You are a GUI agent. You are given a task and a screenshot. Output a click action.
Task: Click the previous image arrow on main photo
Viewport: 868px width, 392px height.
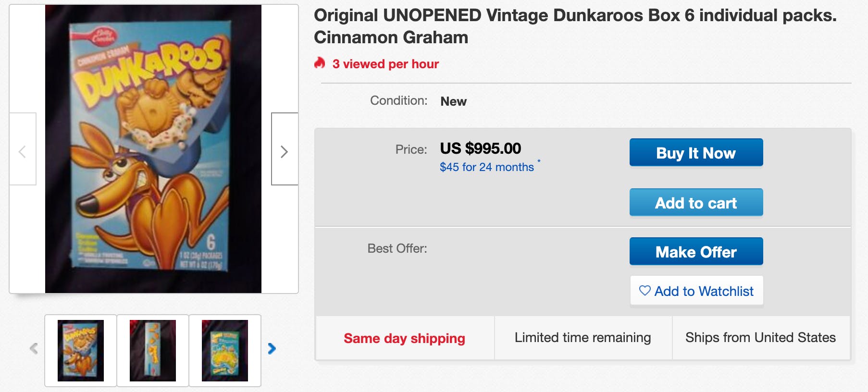(x=22, y=151)
